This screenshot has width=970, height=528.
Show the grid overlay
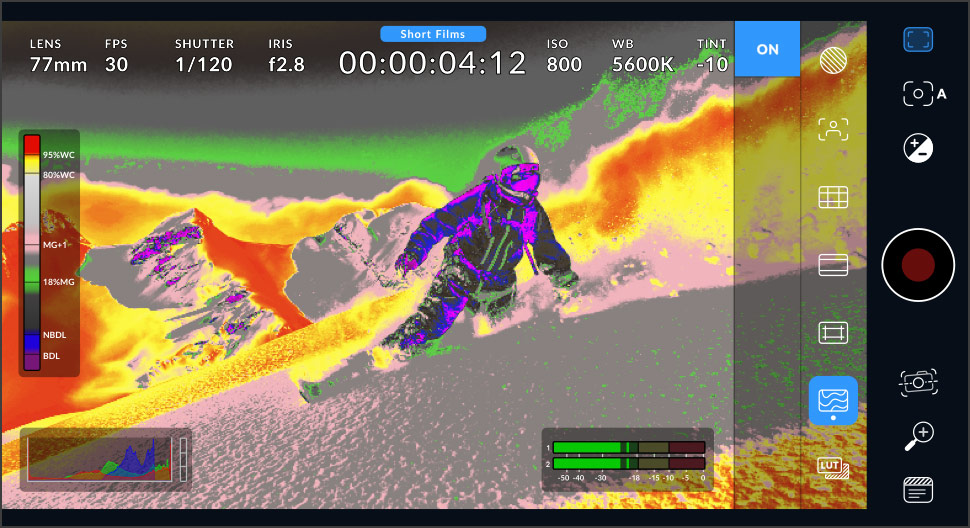(x=833, y=197)
